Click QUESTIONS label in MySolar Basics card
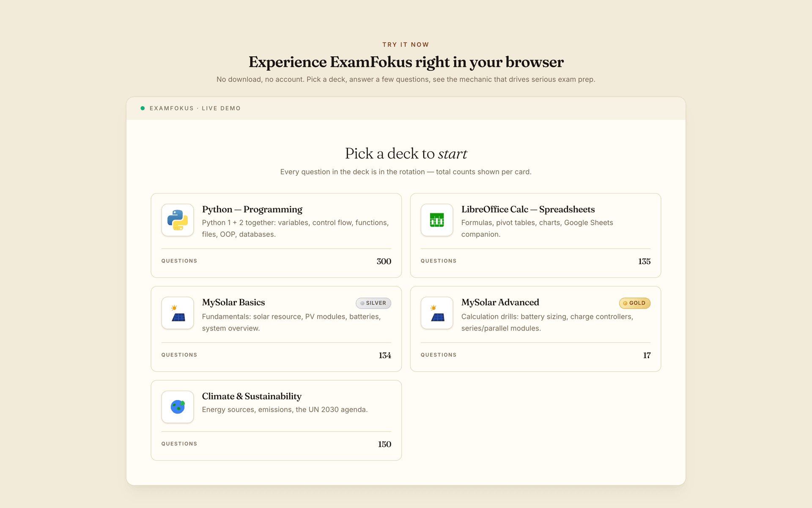The width and height of the screenshot is (812, 508). click(179, 355)
